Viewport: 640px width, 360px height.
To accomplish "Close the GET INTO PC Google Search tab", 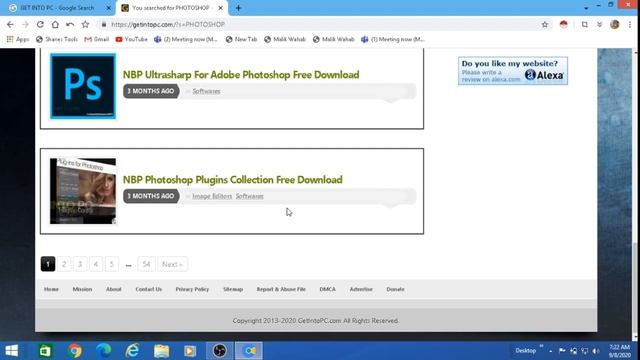I will pos(109,8).
